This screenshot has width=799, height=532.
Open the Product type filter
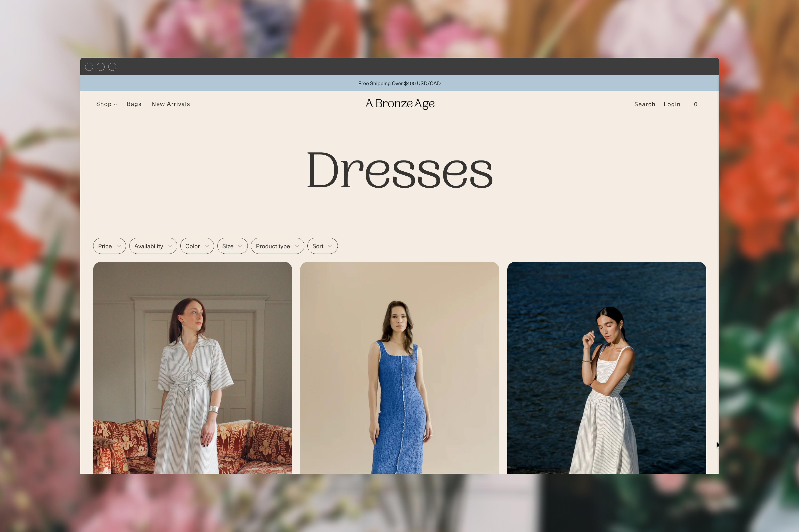(x=277, y=246)
